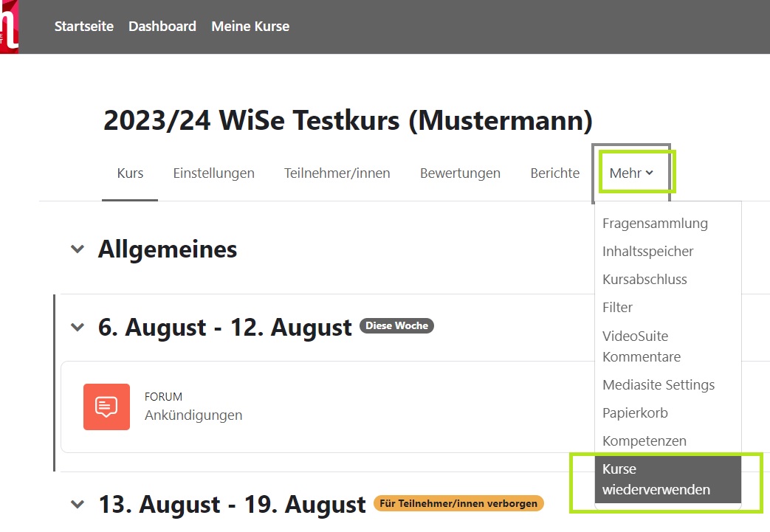Select the Kurs tab
Viewport: 770px width, 532px height.
click(129, 173)
